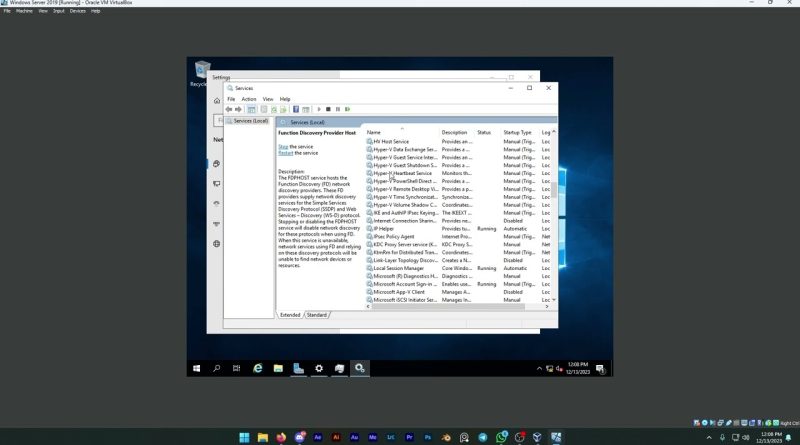Click guest network tray icon
The width and height of the screenshot is (800, 445).
(x=549, y=368)
